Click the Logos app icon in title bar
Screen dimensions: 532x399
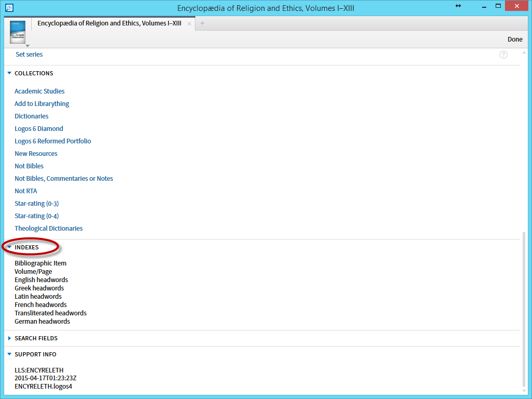pyautogui.click(x=9, y=7)
